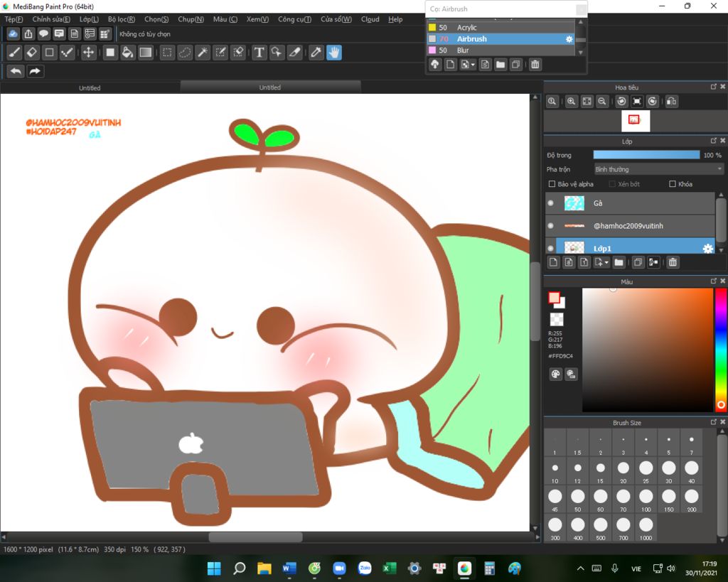The image size is (728, 582).
Task: Click the horizontal canvas scrollbar
Action: click(x=255, y=537)
